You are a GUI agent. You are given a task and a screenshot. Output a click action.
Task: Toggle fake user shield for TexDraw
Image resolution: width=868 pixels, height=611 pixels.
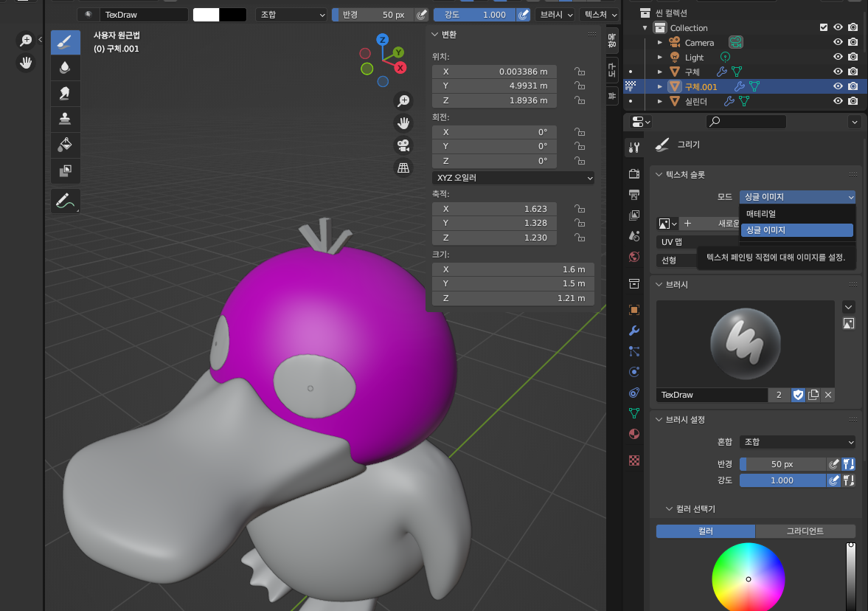click(798, 395)
